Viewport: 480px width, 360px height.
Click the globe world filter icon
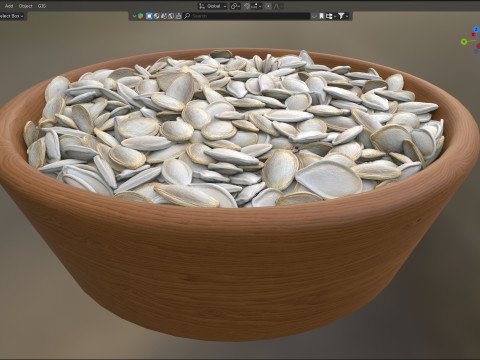click(x=156, y=16)
